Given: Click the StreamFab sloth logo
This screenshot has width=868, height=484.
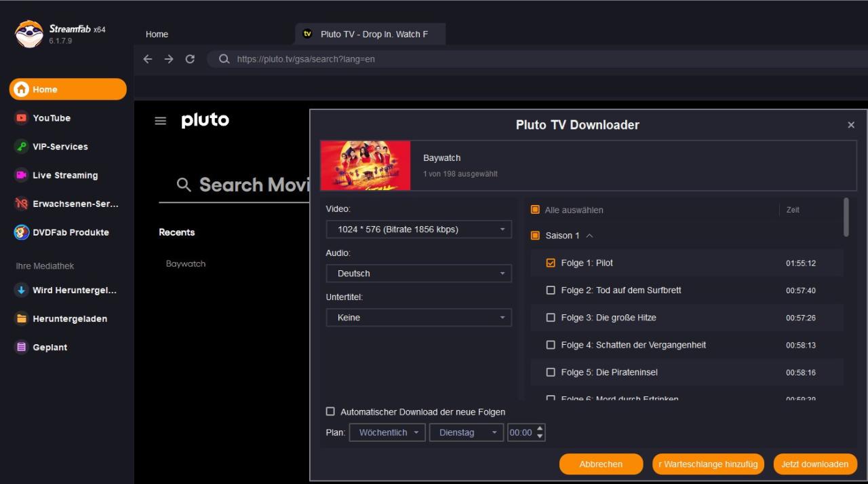Looking at the screenshot, I should pyautogui.click(x=28, y=34).
